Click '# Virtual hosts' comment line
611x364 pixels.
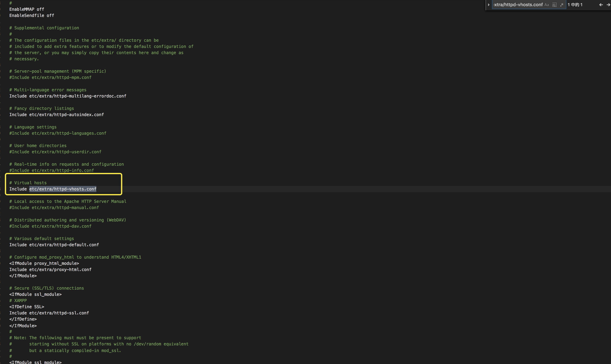pyautogui.click(x=28, y=183)
